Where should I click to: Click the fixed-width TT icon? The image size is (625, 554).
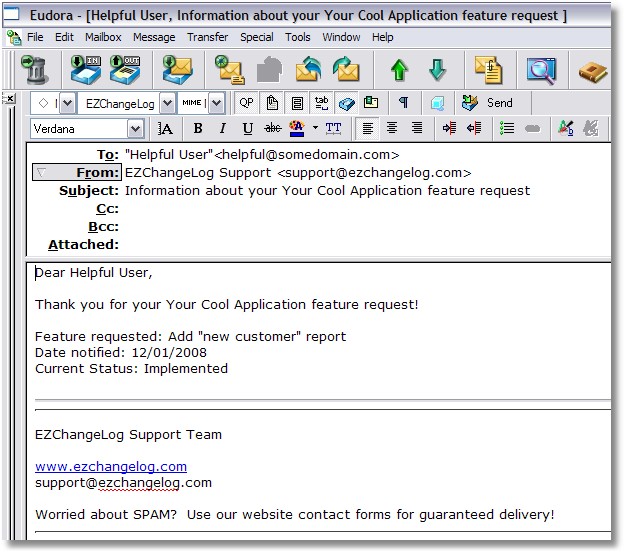pos(333,128)
